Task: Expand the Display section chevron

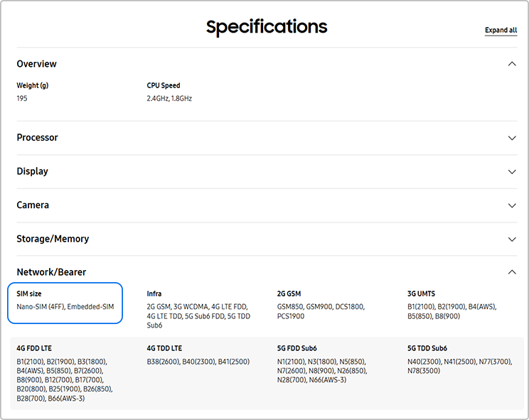Action: [x=512, y=171]
